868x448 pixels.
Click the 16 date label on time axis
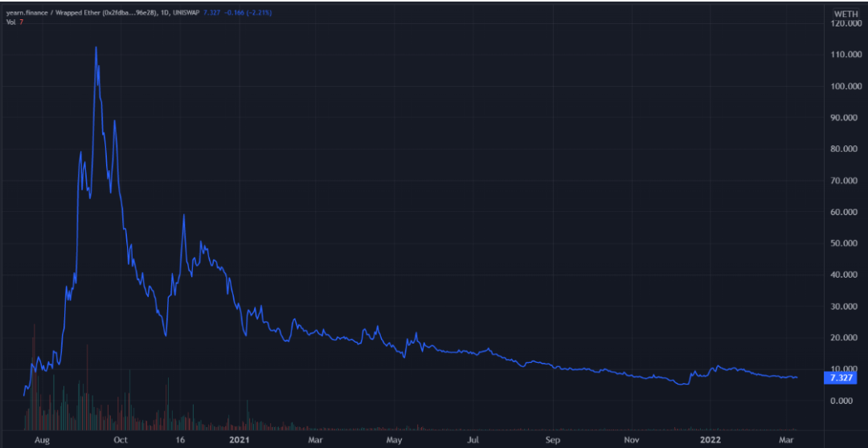pos(179,440)
